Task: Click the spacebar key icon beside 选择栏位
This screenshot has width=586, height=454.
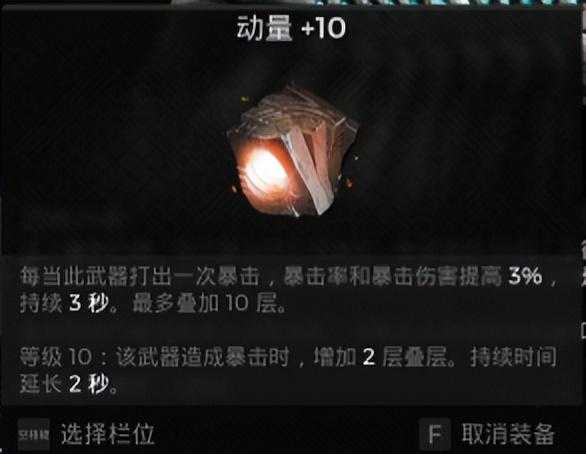Action: click(x=33, y=434)
